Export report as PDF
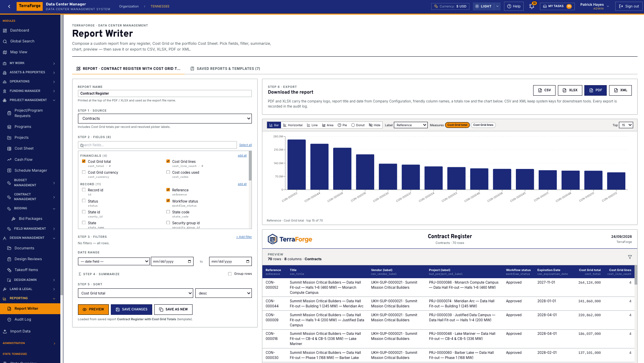The height and width of the screenshot is (363, 644). pos(596,90)
